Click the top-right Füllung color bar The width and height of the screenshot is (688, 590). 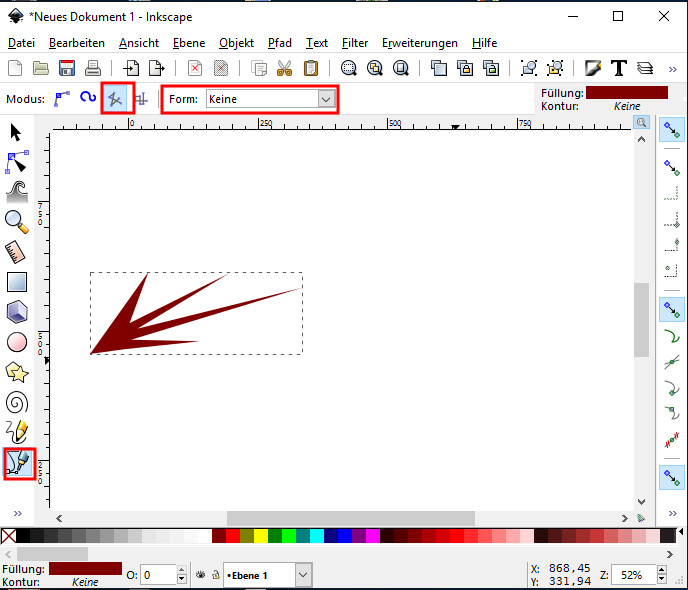click(x=627, y=93)
